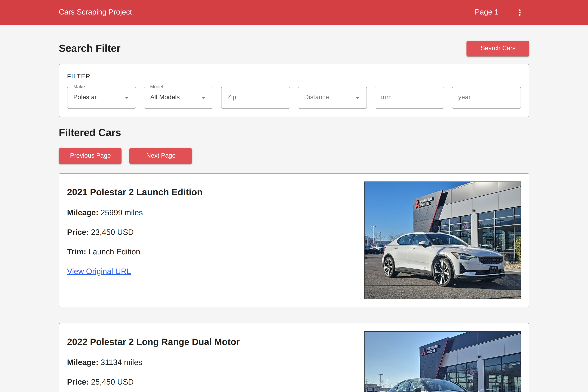
Task: Click the 2022 Polestar 2 Long Range heading
Action: click(x=153, y=342)
